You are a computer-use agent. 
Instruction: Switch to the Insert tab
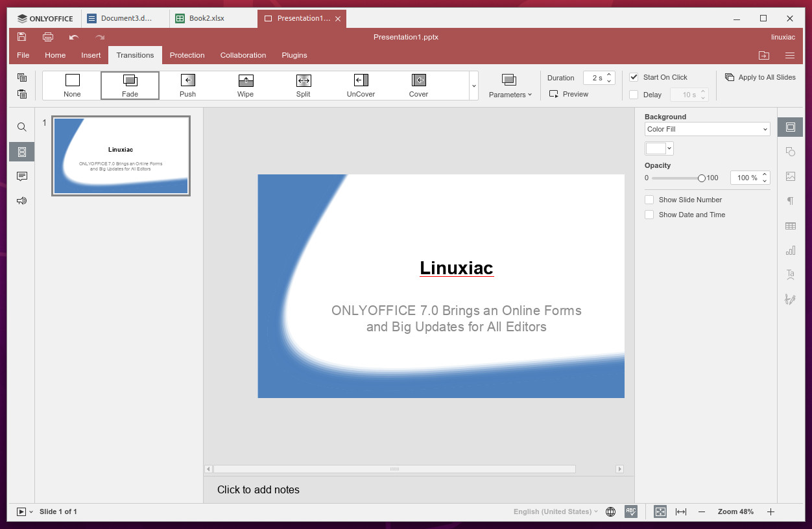(x=91, y=55)
